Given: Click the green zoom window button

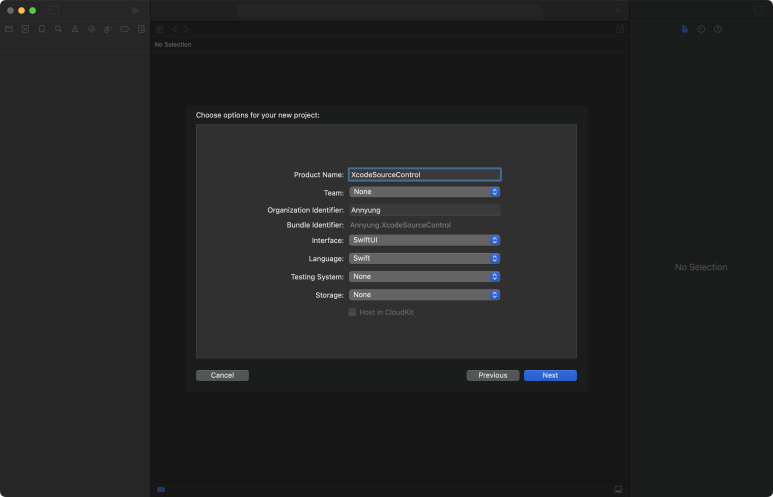Looking at the screenshot, I should click(x=33, y=10).
